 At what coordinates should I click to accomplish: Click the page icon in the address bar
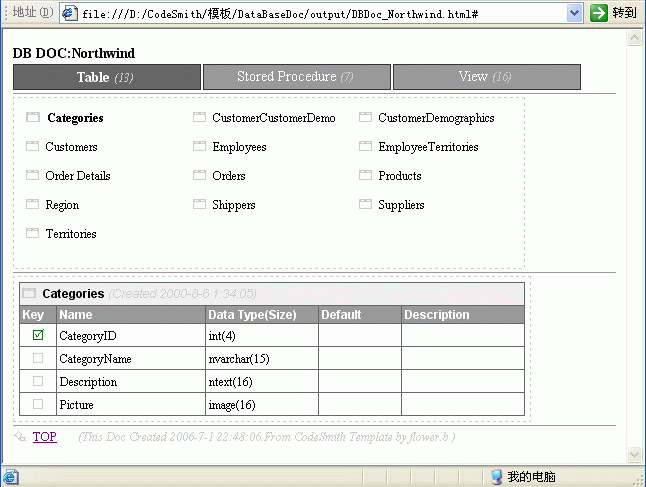click(x=70, y=13)
